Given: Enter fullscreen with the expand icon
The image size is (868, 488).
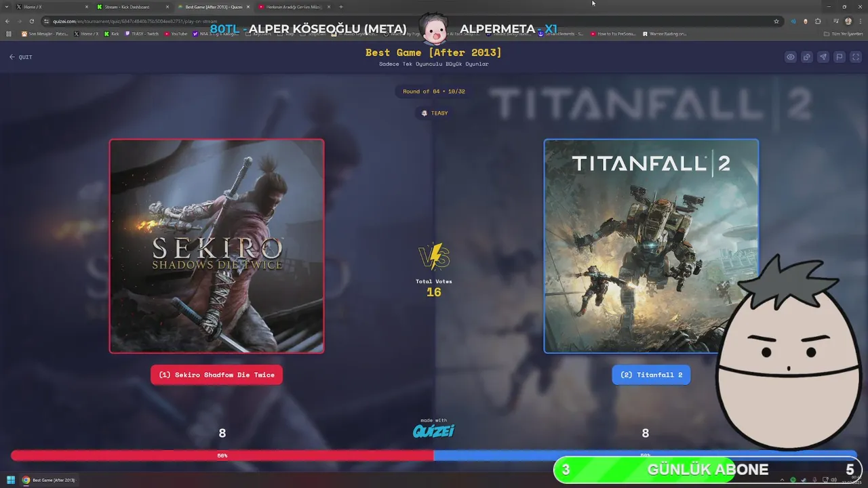Looking at the screenshot, I should click(x=856, y=57).
